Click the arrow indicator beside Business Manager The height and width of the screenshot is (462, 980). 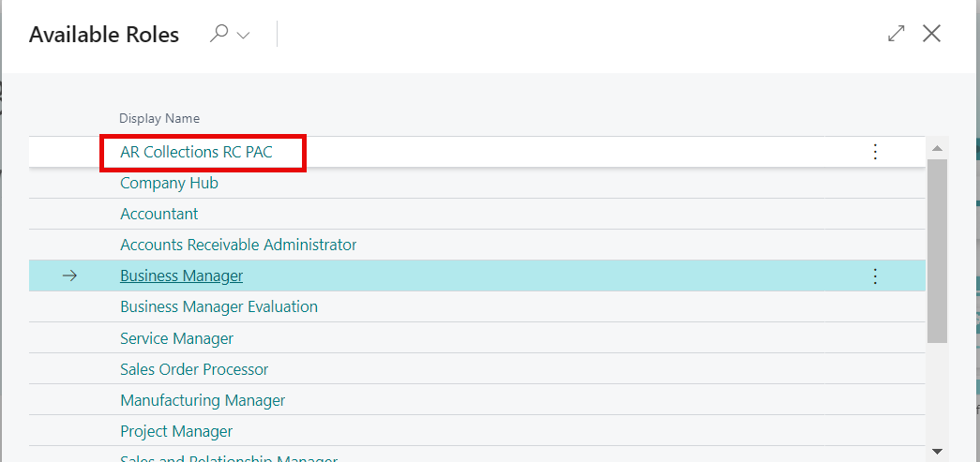68,276
